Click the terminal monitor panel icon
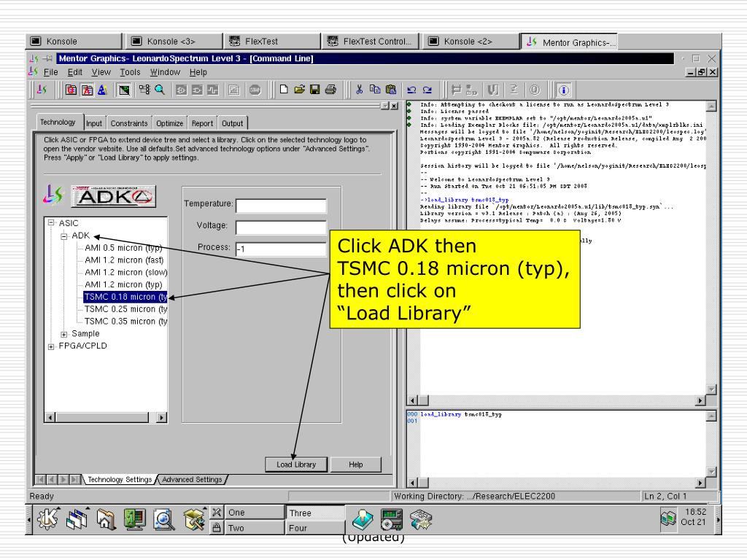Image resolution: width=747 pixels, height=560 pixels. coord(135,519)
